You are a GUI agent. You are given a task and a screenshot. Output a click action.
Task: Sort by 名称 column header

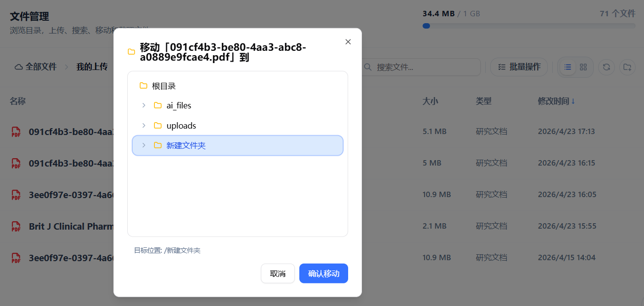tap(18, 101)
